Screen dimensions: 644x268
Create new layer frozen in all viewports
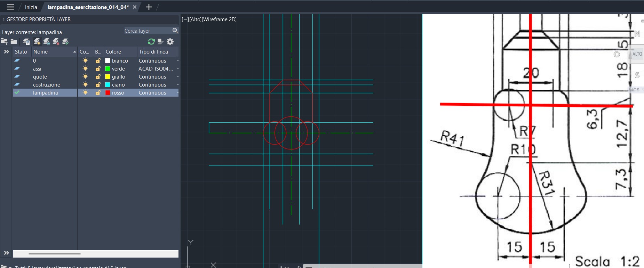[x=47, y=42]
